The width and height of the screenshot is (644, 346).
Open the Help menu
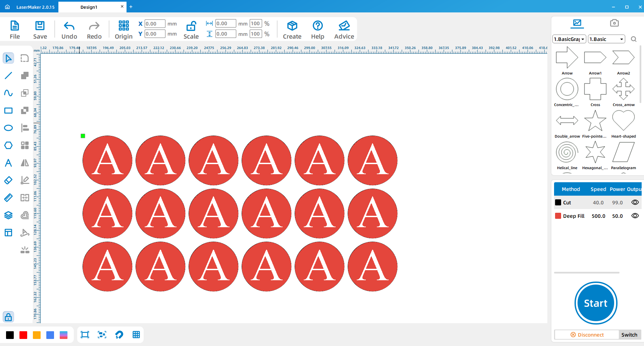coord(317,30)
